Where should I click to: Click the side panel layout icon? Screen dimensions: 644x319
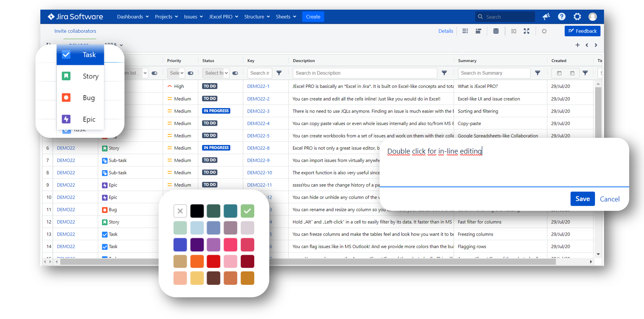pos(513,31)
